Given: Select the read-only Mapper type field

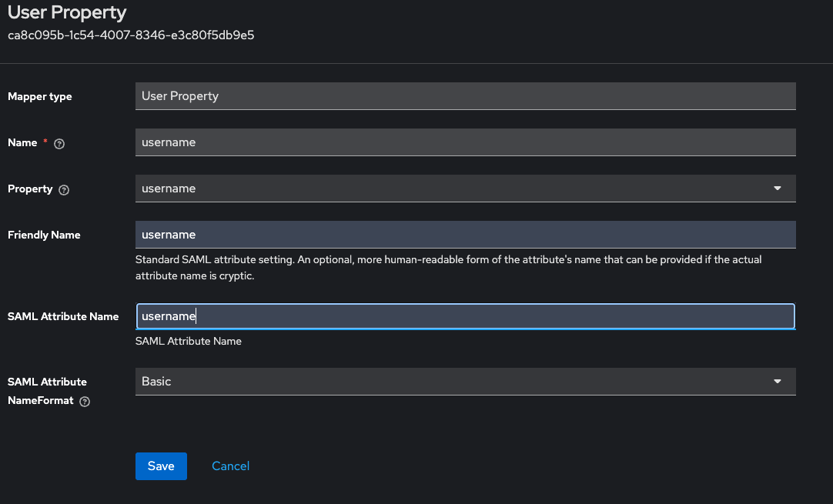Looking at the screenshot, I should point(465,96).
